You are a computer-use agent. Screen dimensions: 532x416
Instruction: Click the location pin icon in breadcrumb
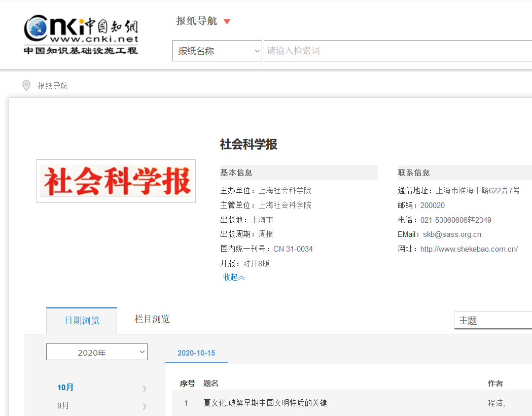(x=26, y=86)
